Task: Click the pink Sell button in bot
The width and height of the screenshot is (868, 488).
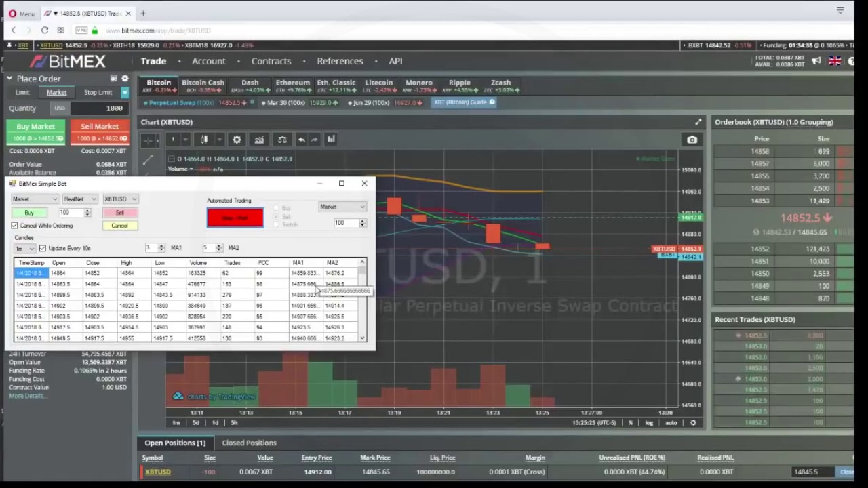Action: coord(119,213)
